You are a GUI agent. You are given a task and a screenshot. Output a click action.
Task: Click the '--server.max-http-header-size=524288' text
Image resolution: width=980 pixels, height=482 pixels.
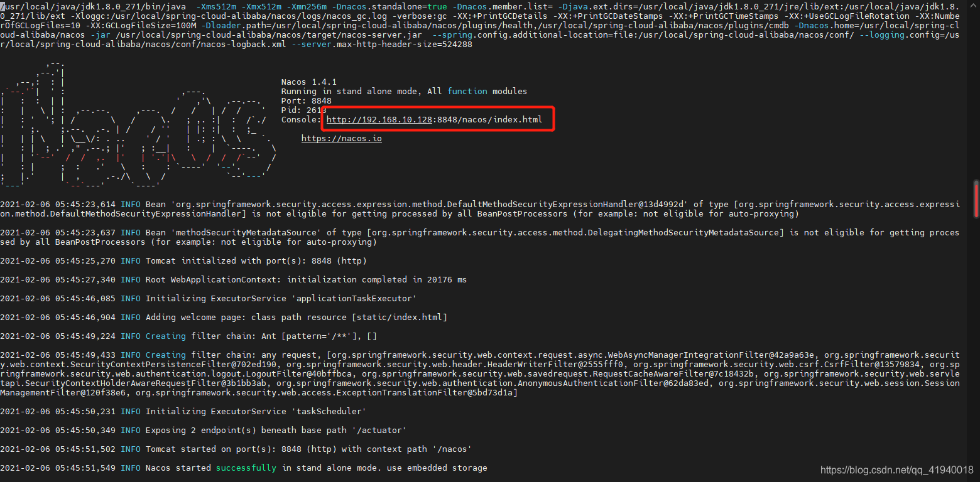[381, 44]
